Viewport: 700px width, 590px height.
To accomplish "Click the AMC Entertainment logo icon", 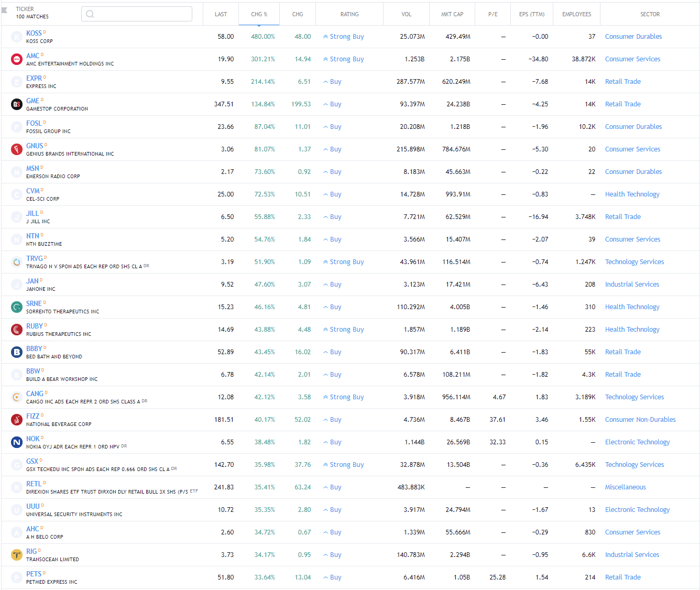I will 17,59.
